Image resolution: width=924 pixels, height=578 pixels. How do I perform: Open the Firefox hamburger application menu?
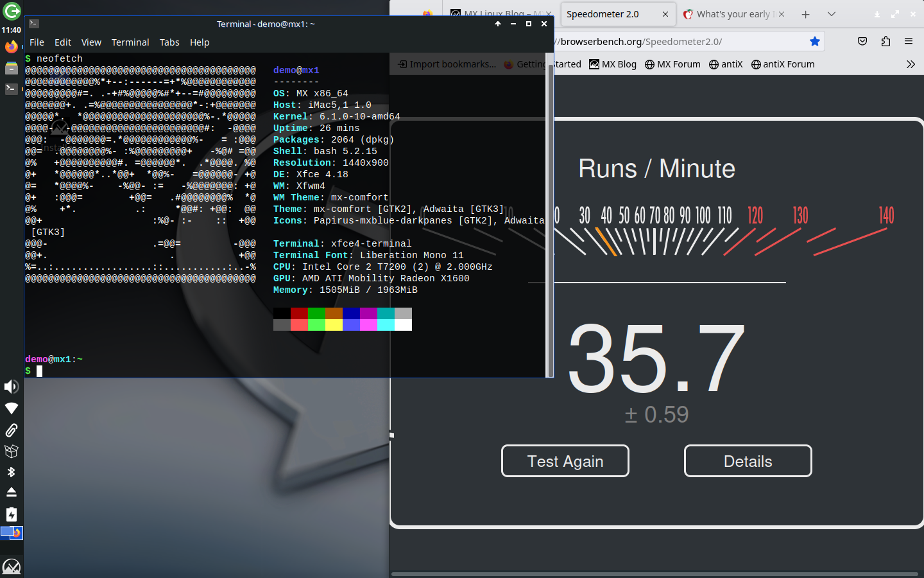point(909,42)
